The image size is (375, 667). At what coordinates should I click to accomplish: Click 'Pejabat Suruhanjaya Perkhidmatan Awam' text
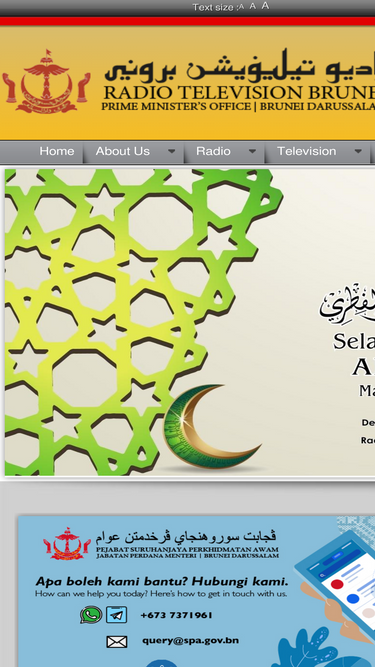188,549
